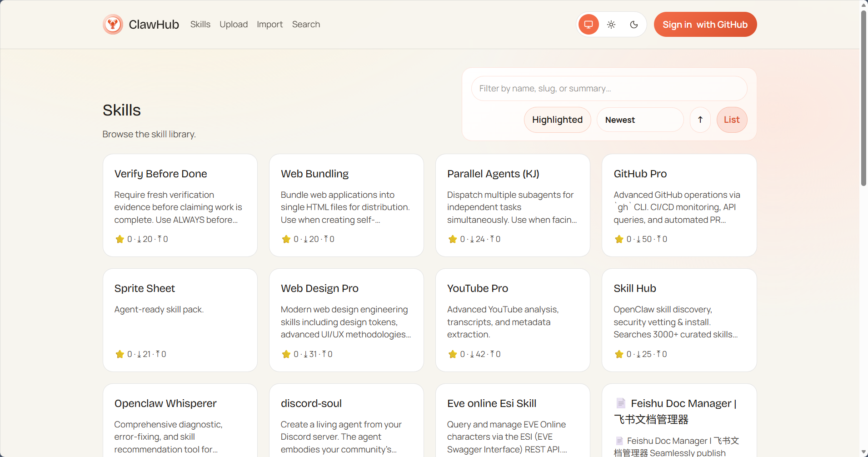Click the star icon on Verify Before Done
The width and height of the screenshot is (868, 457).
point(120,239)
